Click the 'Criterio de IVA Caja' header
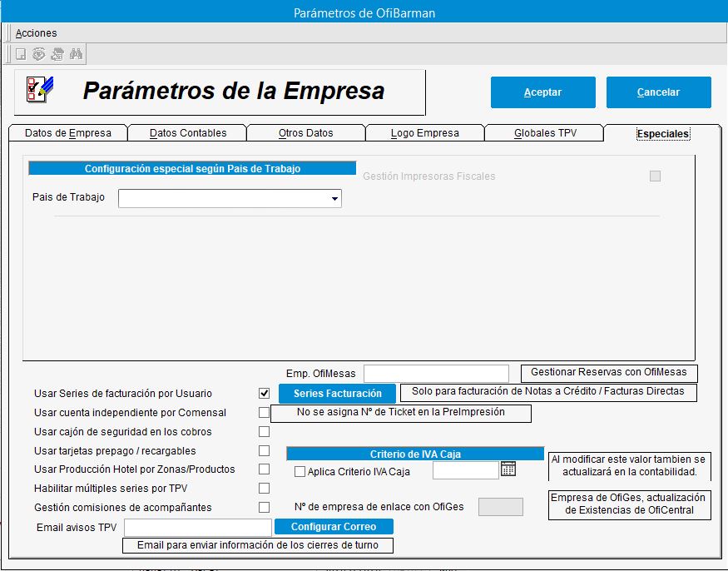This screenshot has width=728, height=571. click(415, 454)
